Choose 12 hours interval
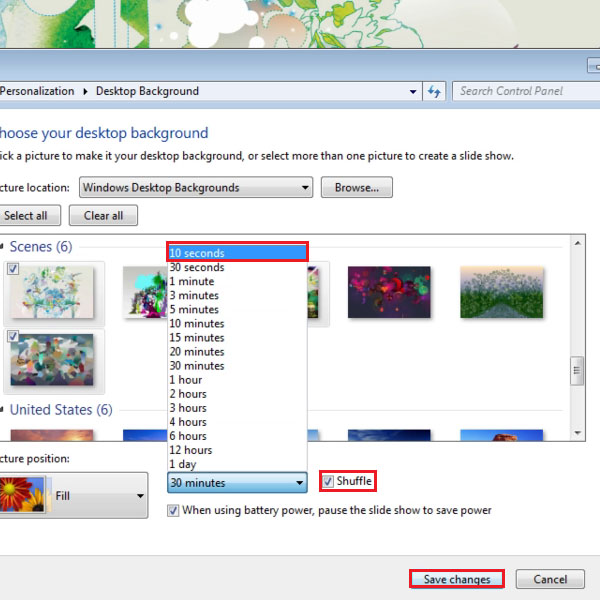Screen dimensions: 600x600 [x=237, y=450]
